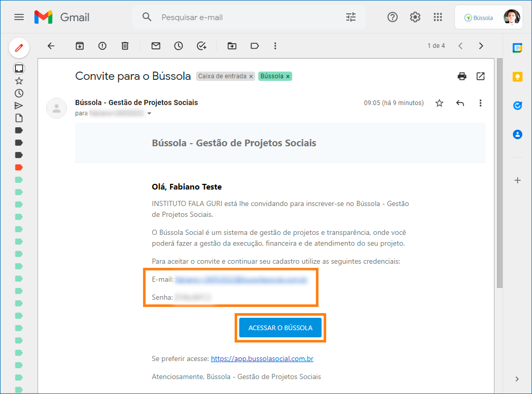Open the red label in the sidebar

point(19,167)
